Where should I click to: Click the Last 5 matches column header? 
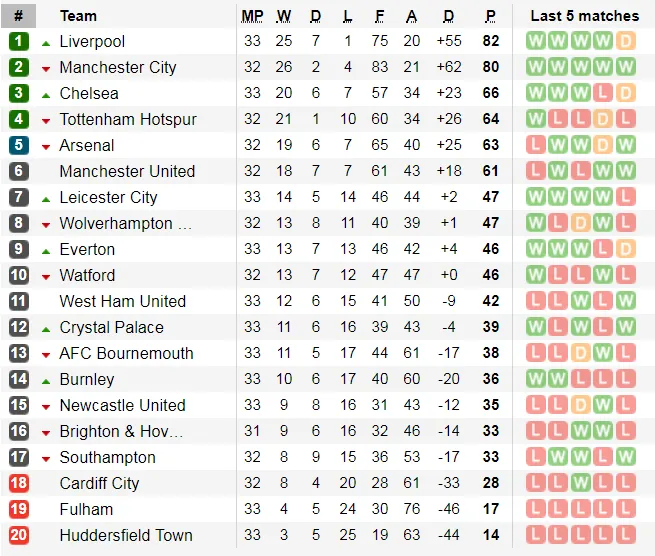coord(584,16)
